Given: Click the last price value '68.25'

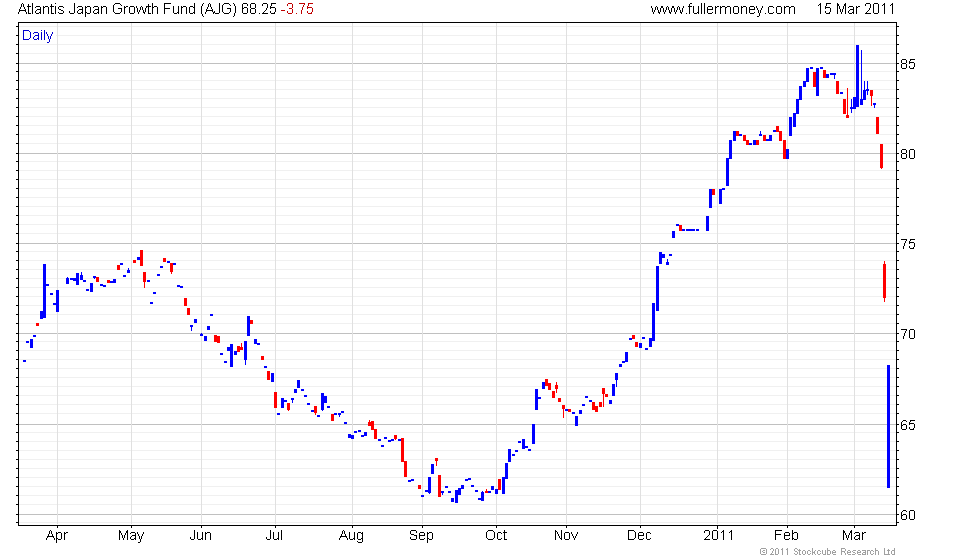Looking at the screenshot, I should pyautogui.click(x=259, y=9).
